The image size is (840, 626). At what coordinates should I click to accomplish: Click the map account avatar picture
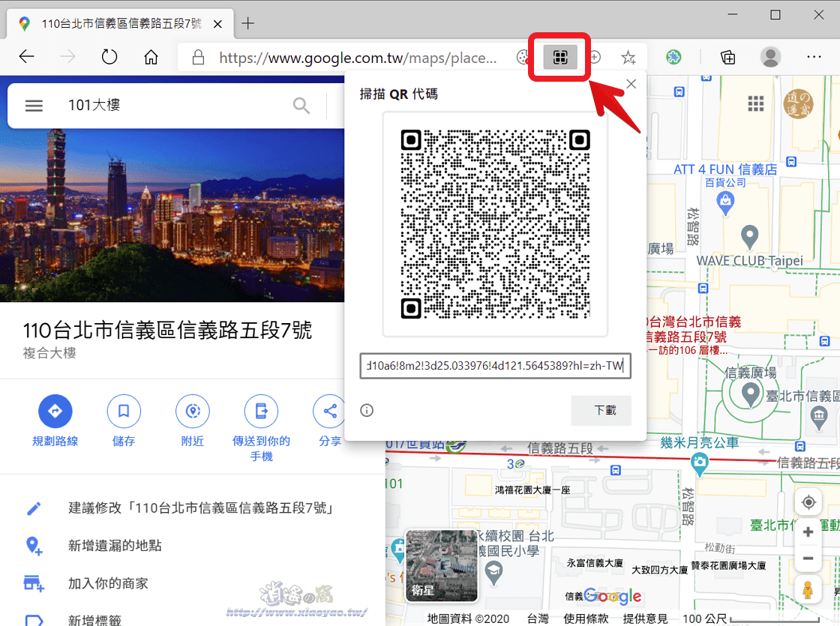(798, 104)
